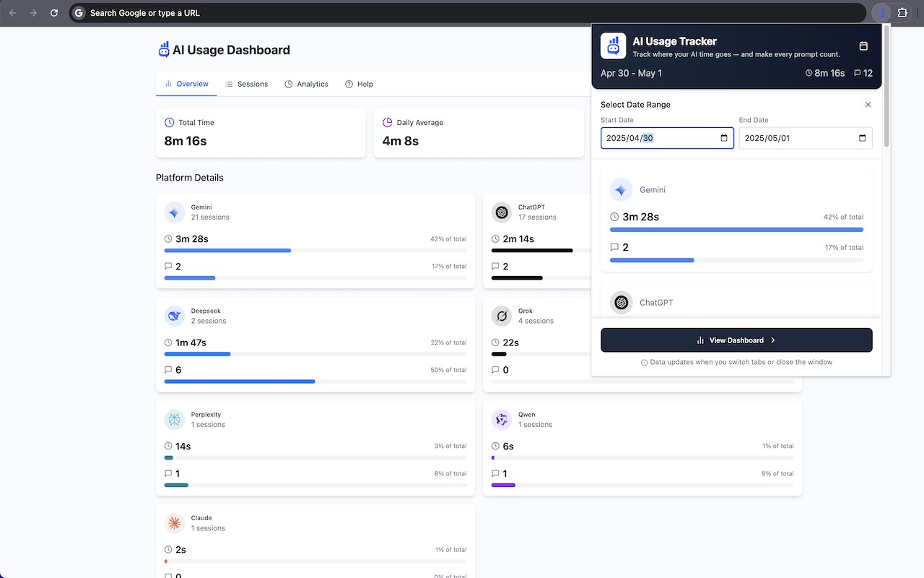Click the "4m 8s" Daily Average value
This screenshot has width=924, height=578.
click(x=401, y=141)
